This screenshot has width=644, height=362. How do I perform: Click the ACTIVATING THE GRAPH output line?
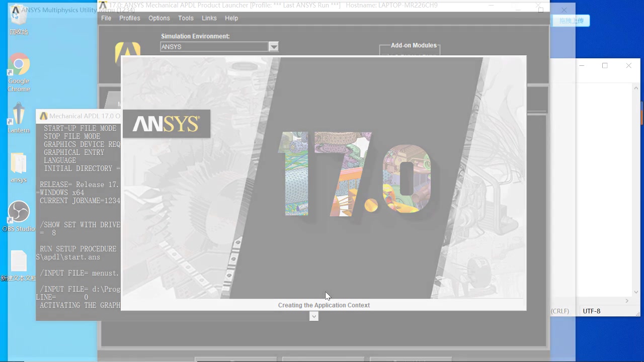pos(80,305)
